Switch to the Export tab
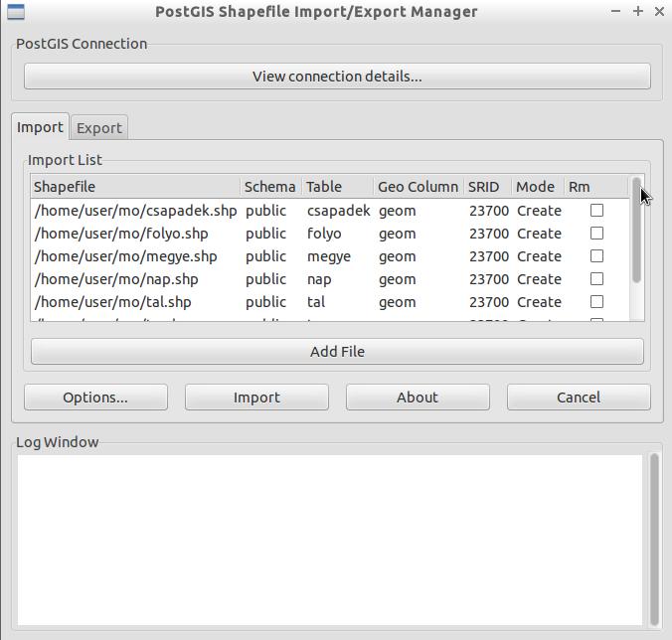The image size is (672, 640). [x=99, y=128]
